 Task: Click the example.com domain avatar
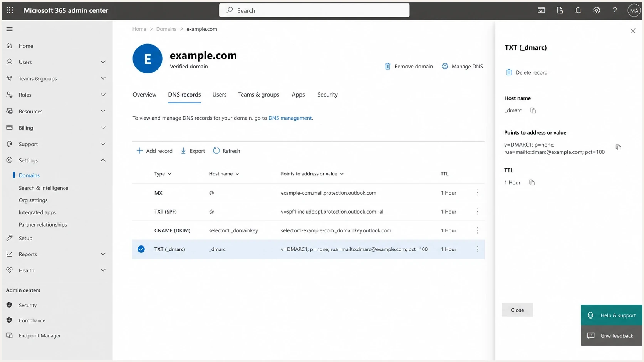click(148, 58)
